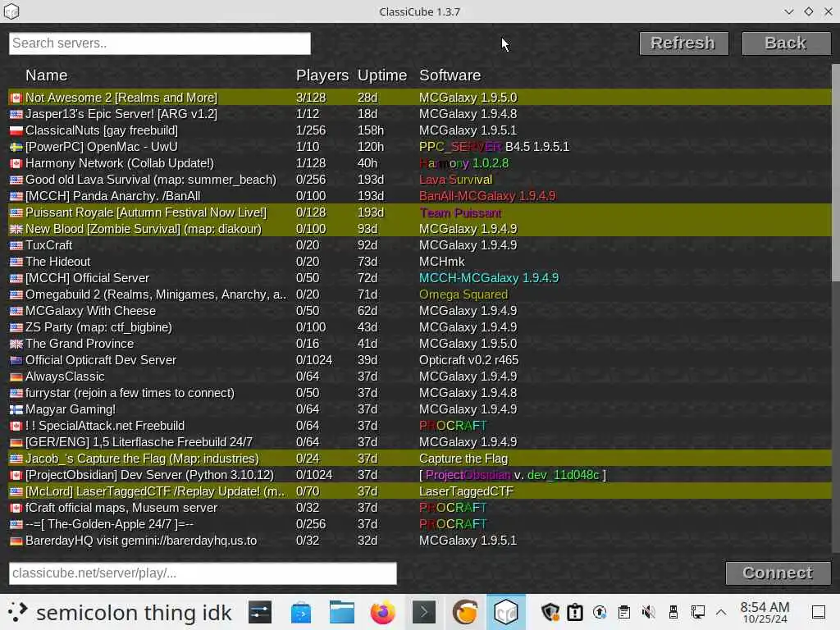This screenshot has width=840, height=630.
Task: Select [PowerPC] OpenMac - UwU server
Action: coord(419,147)
